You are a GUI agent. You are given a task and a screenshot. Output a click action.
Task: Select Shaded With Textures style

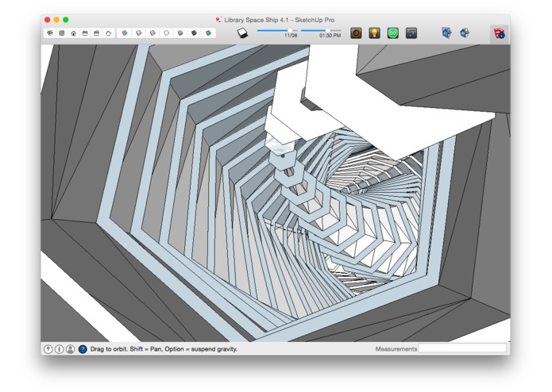194,33
